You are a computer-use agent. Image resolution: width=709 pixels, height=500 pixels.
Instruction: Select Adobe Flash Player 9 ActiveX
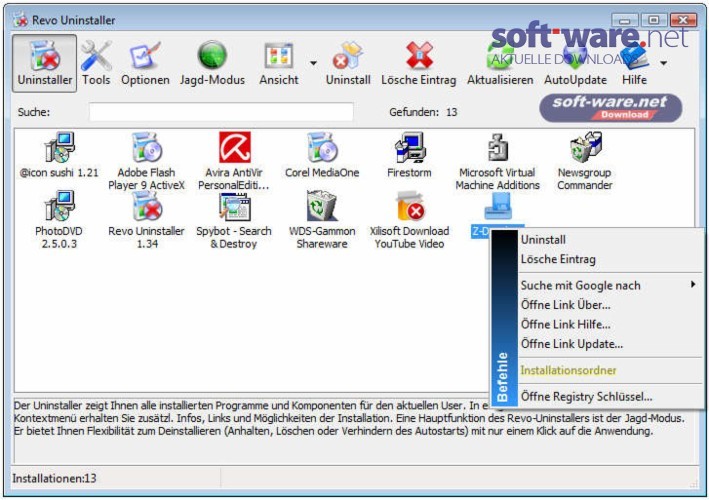(x=147, y=161)
